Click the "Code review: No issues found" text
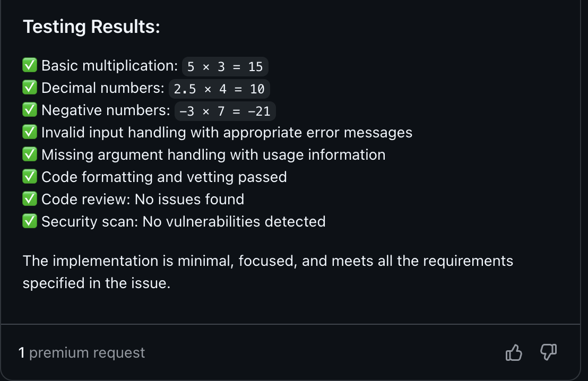The height and width of the screenshot is (381, 588). point(143,199)
